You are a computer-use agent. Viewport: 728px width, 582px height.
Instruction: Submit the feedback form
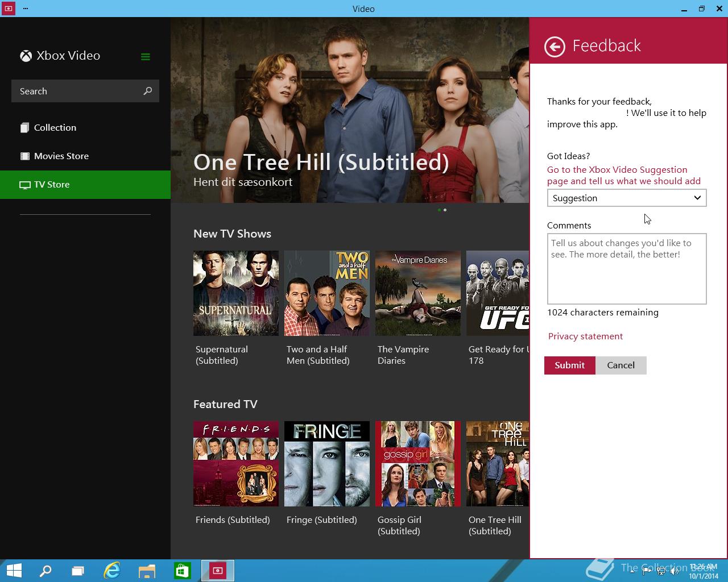tap(570, 365)
